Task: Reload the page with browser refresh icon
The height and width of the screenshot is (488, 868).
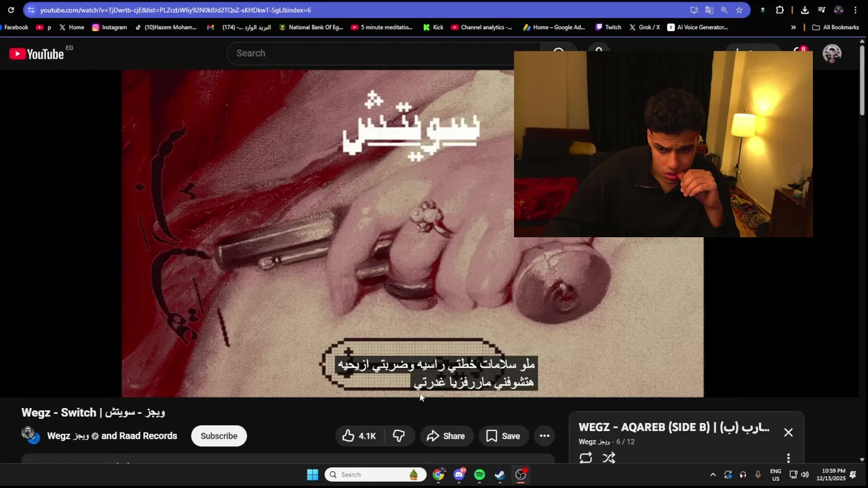Action: (11, 10)
